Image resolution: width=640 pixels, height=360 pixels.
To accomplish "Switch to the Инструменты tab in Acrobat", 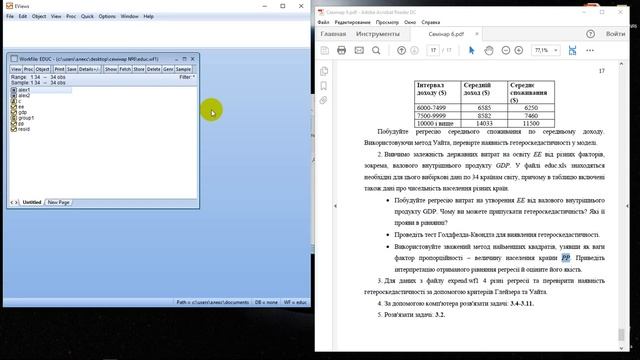I will [x=378, y=34].
